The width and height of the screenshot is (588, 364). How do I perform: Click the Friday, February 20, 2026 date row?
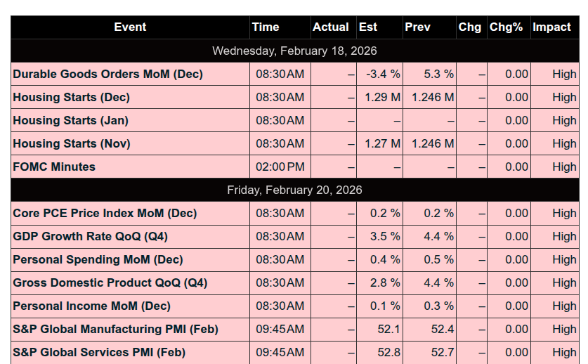294,190
